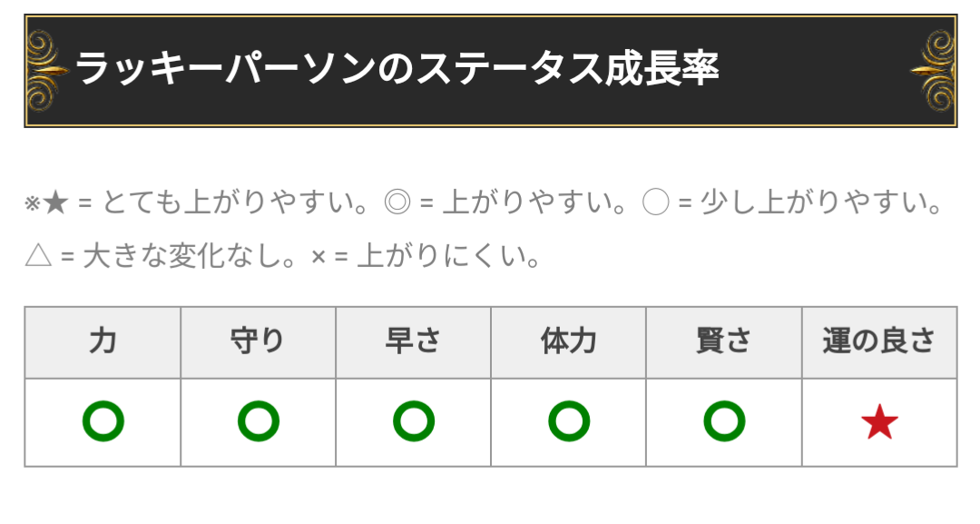Click the green circle under 賢さ

724,421
